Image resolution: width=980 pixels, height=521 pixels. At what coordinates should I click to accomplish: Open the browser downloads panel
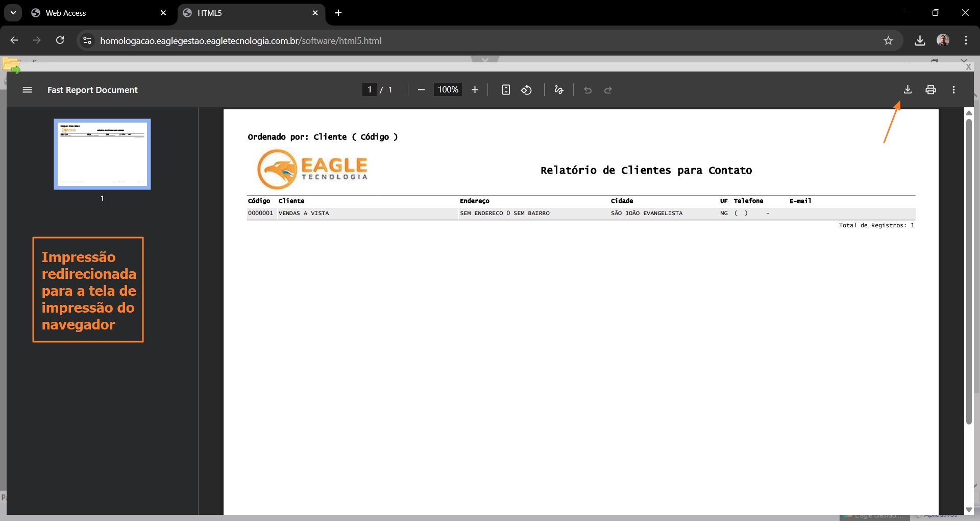[x=920, y=40]
